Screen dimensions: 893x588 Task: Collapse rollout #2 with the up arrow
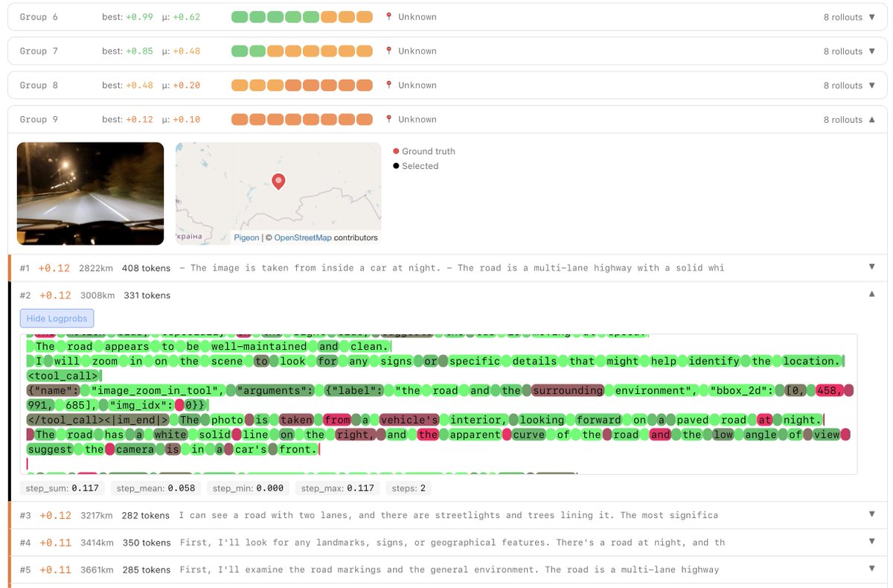871,295
